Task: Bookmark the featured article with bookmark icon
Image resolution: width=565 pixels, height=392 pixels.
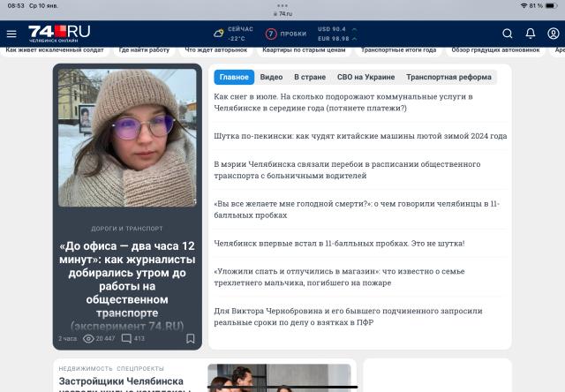Action: (x=191, y=338)
